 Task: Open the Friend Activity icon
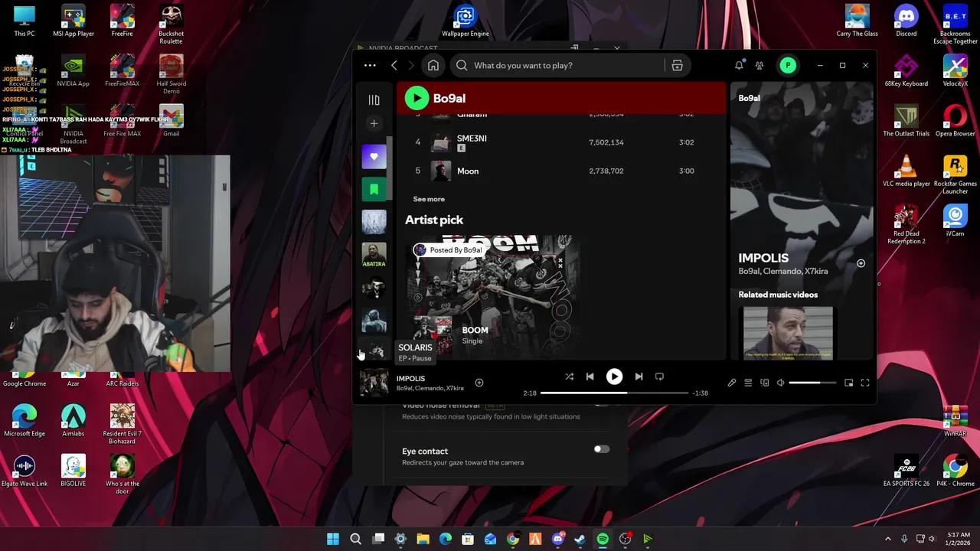pyautogui.click(x=759, y=66)
